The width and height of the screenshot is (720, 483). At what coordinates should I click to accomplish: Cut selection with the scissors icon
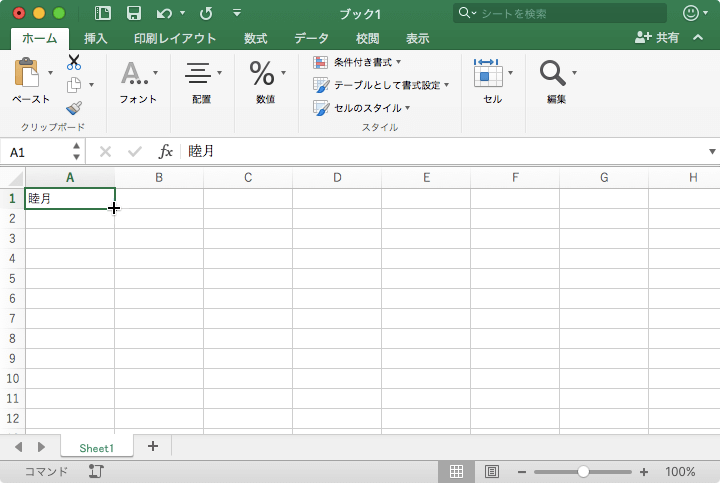(x=74, y=62)
